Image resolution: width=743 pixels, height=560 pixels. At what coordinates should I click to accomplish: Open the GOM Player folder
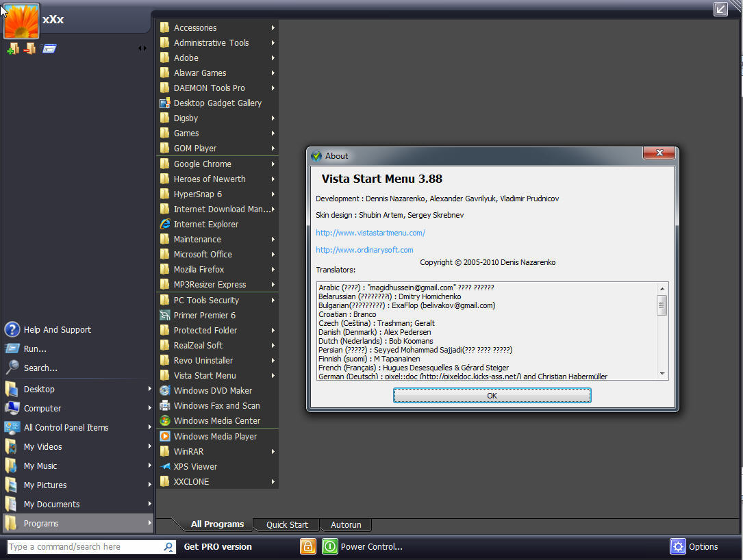pyautogui.click(x=218, y=149)
